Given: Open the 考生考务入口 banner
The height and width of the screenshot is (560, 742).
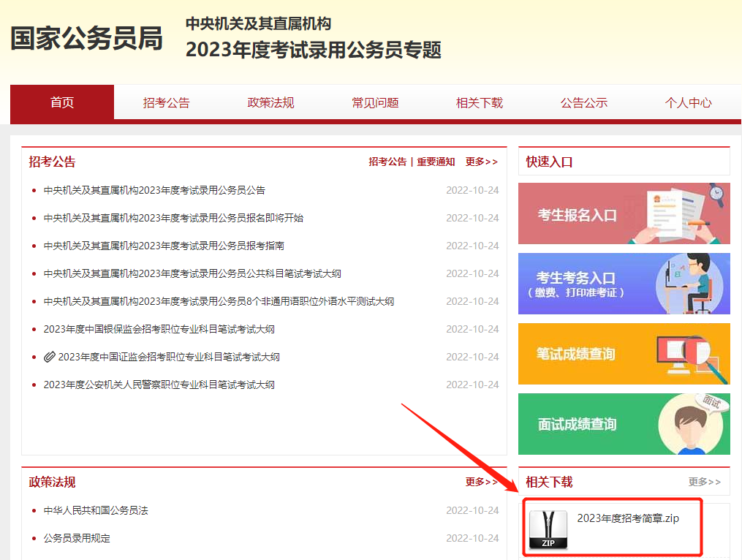Looking at the screenshot, I should click(624, 284).
